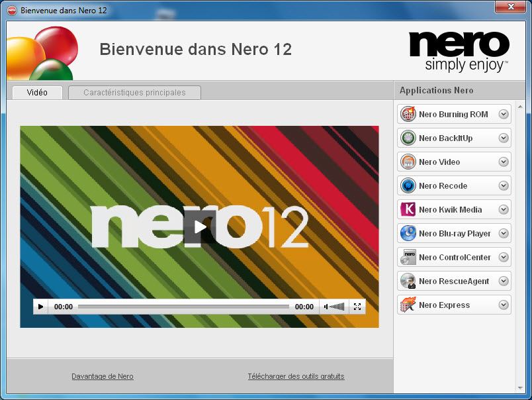Toggle fullscreen video mode
The width and height of the screenshot is (532, 400).
[357, 307]
